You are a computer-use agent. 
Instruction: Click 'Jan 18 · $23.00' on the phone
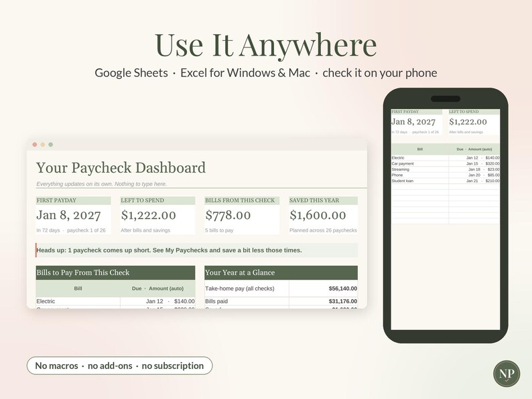coord(484,169)
